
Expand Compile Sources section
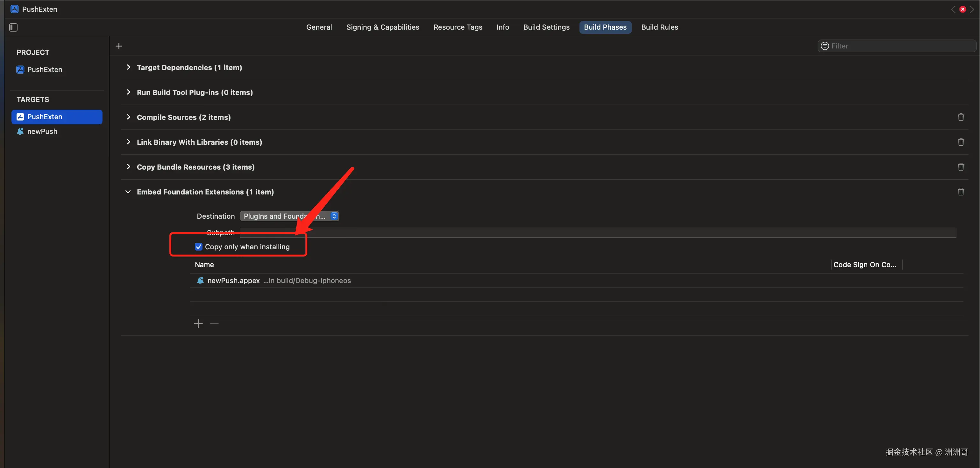(x=128, y=117)
